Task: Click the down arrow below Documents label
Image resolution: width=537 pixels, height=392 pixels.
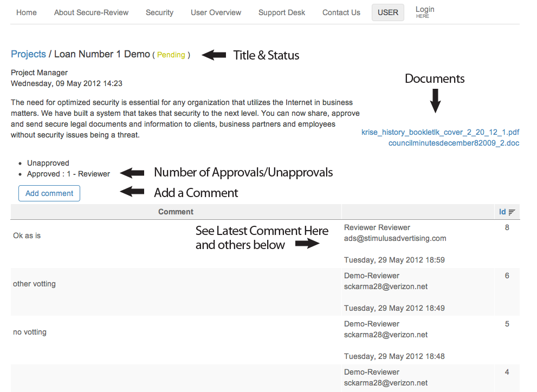Action: (x=435, y=100)
